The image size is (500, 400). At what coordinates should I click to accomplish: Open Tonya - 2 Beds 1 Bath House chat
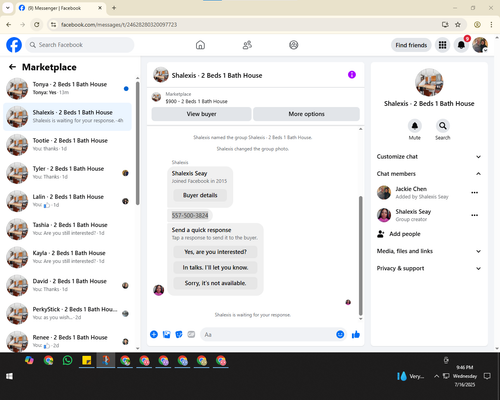pos(67,88)
